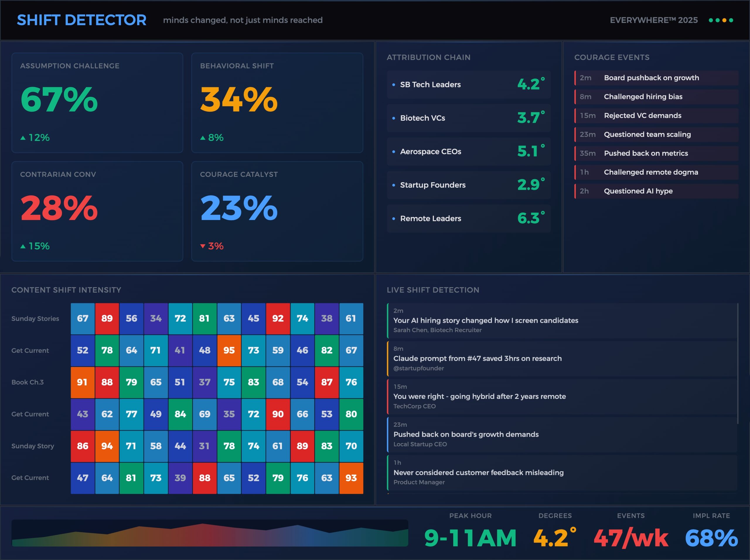Click the up arrow next to 12%

tap(23, 138)
